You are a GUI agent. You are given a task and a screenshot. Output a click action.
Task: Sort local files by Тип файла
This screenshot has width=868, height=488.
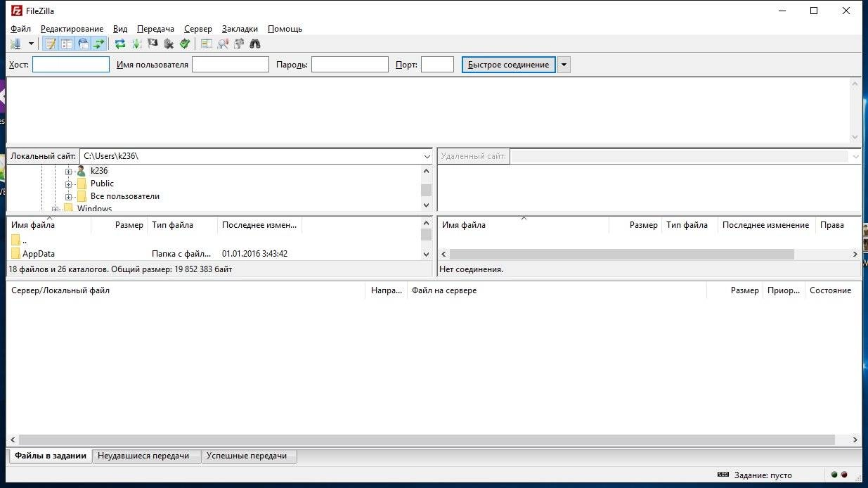[x=182, y=225]
